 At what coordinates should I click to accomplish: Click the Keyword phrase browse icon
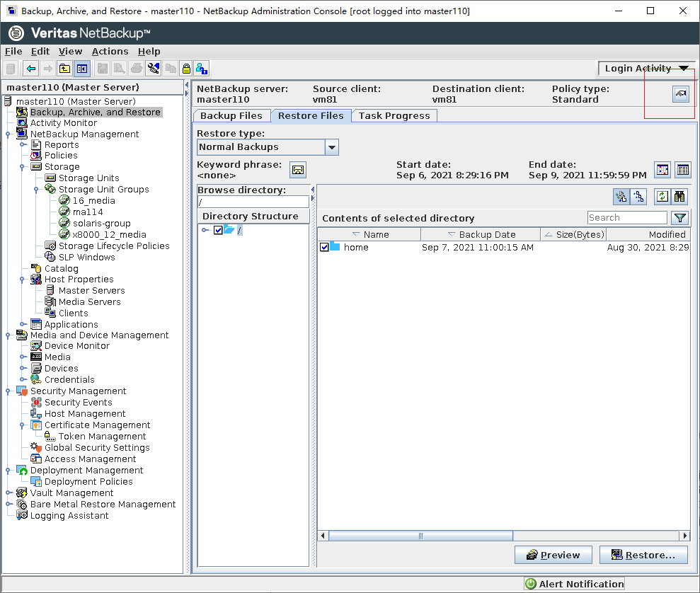[298, 170]
